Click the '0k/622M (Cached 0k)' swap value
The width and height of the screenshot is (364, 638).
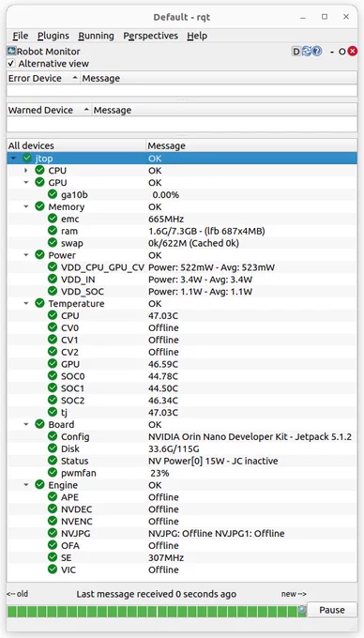(193, 243)
